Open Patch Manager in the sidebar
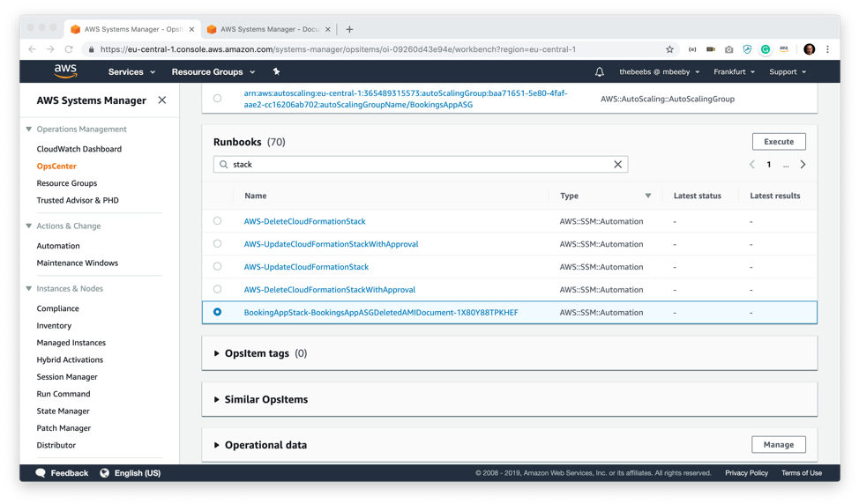859x504 pixels. tap(63, 428)
